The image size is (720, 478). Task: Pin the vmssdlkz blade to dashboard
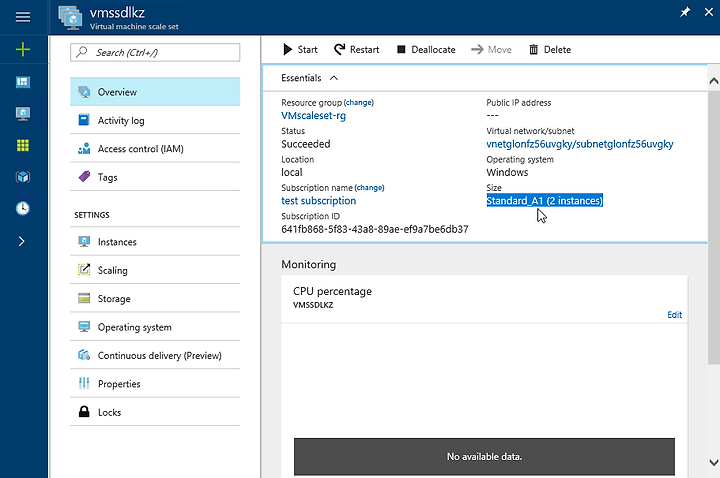(x=685, y=12)
